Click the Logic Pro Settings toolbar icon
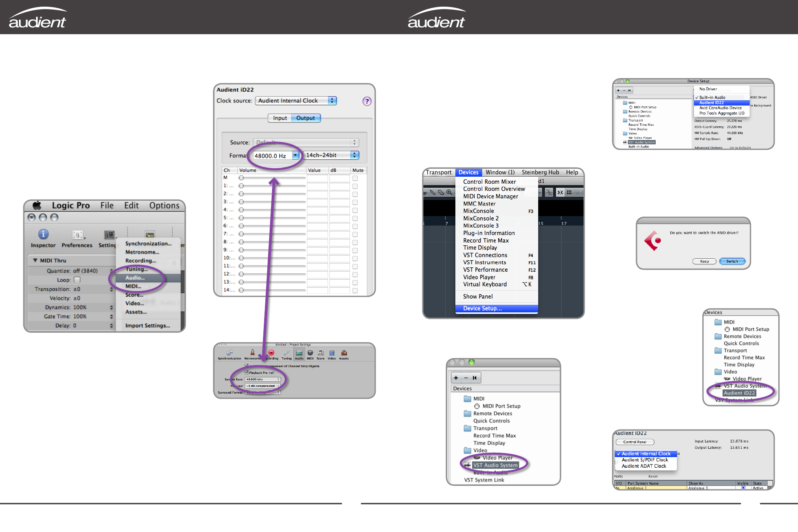 click(x=109, y=235)
